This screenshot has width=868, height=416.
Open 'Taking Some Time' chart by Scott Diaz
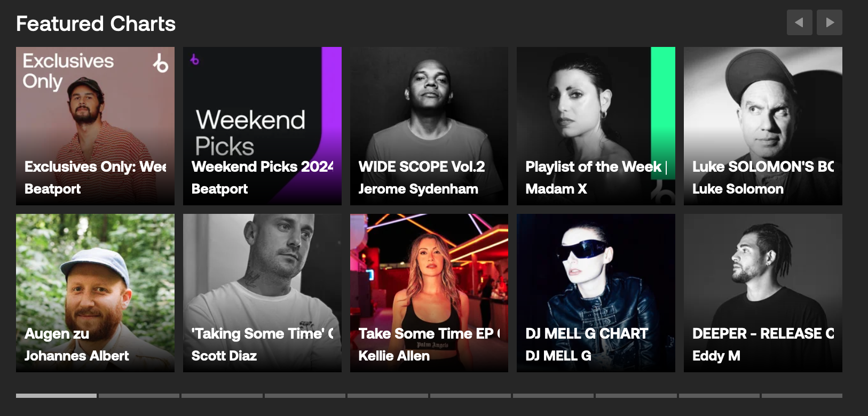(262, 293)
